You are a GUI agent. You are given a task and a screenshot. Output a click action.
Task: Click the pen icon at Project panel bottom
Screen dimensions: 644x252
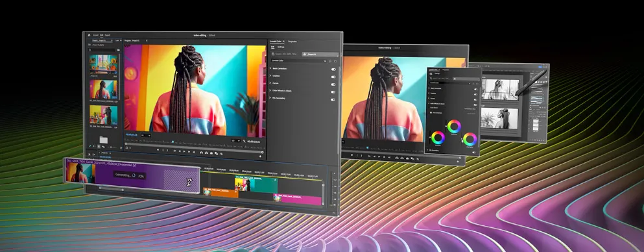(90, 146)
